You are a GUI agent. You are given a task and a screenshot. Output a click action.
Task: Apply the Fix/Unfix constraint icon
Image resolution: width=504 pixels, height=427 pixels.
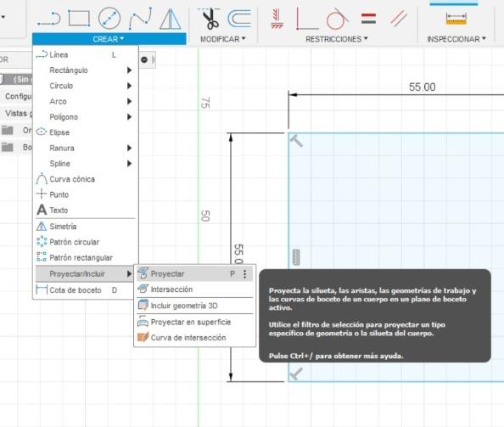point(277,19)
